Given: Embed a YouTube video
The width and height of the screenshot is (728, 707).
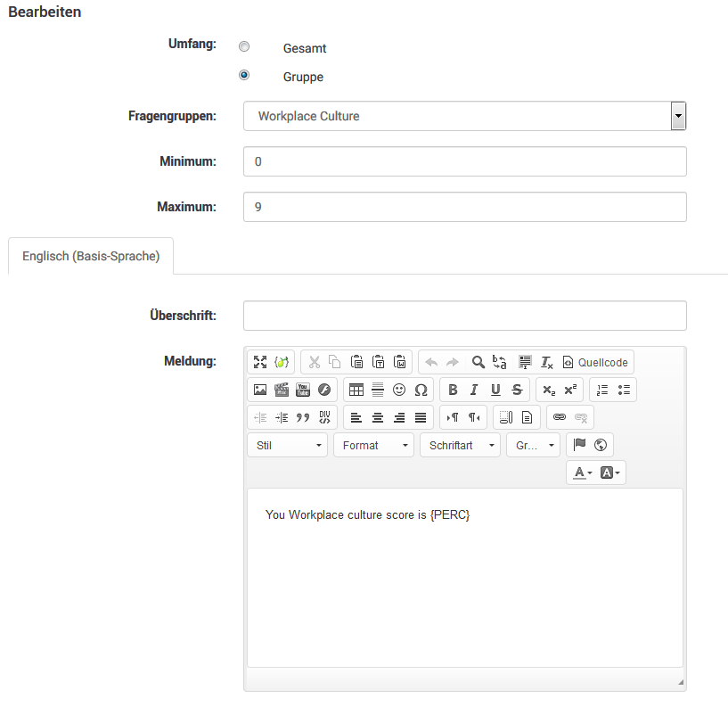Looking at the screenshot, I should coord(303,390).
